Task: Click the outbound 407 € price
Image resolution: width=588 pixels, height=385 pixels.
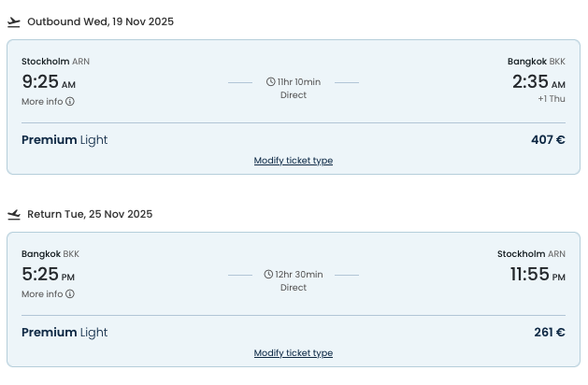Action: [x=548, y=140]
